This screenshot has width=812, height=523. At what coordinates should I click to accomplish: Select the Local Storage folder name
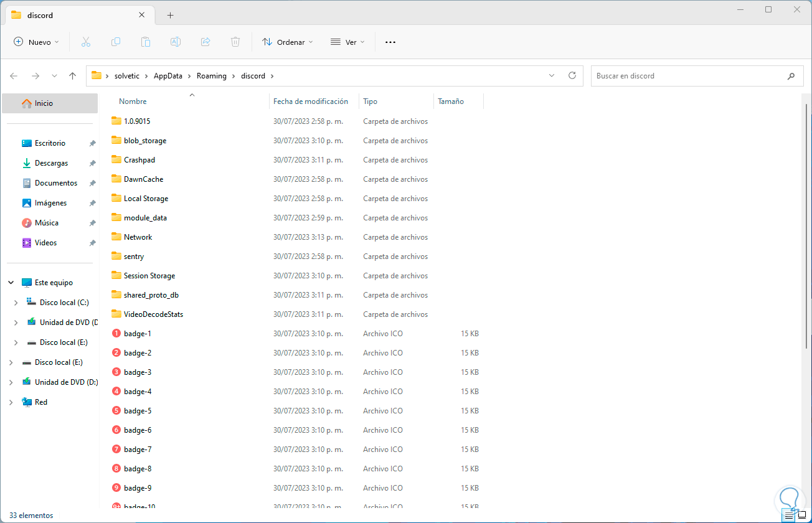[146, 199]
